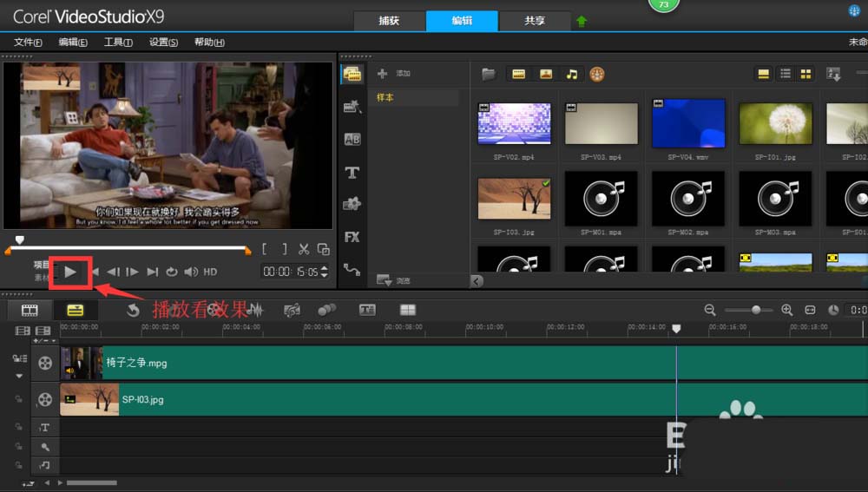Click the 添加 add folder button

(393, 73)
